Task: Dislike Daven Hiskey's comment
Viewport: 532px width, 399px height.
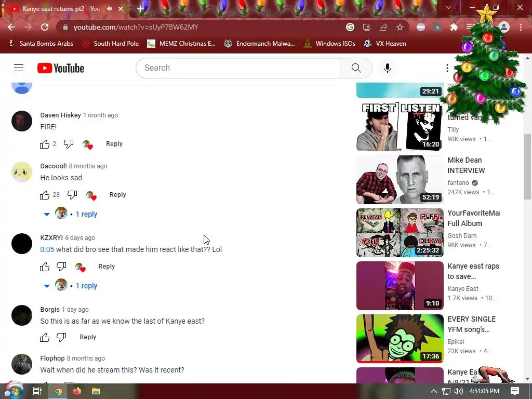Action: (69, 144)
